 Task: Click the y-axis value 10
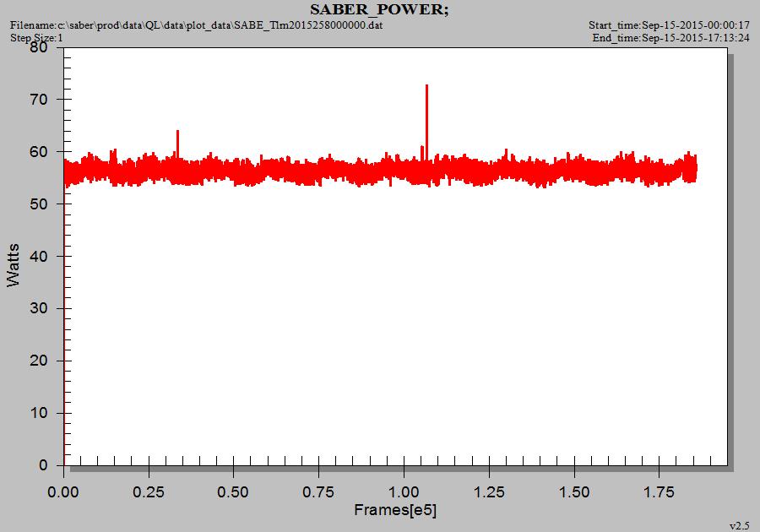click(x=38, y=413)
